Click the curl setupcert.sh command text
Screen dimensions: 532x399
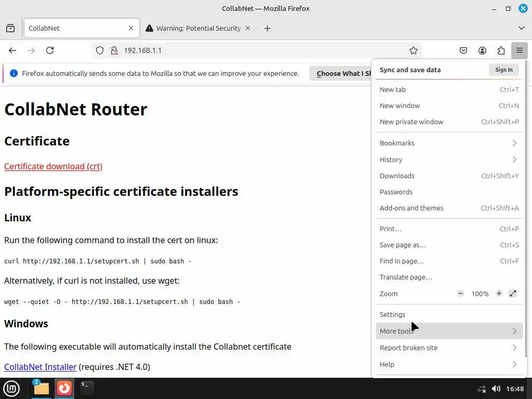98,261
